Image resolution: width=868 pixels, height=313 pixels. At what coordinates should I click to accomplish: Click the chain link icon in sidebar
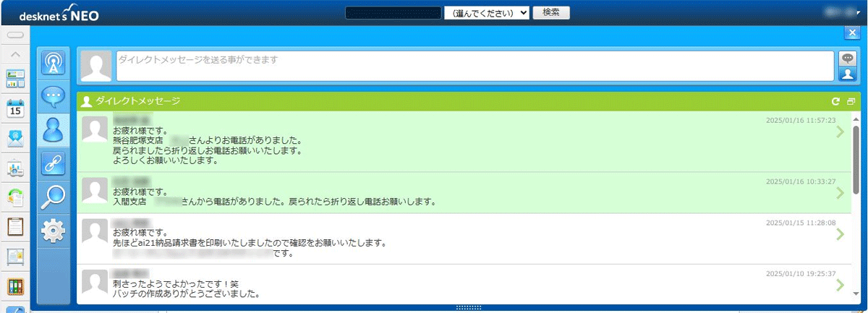tap(54, 163)
